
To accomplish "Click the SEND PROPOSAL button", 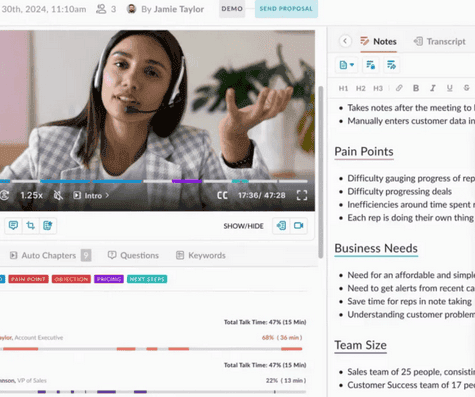I will (286, 9).
